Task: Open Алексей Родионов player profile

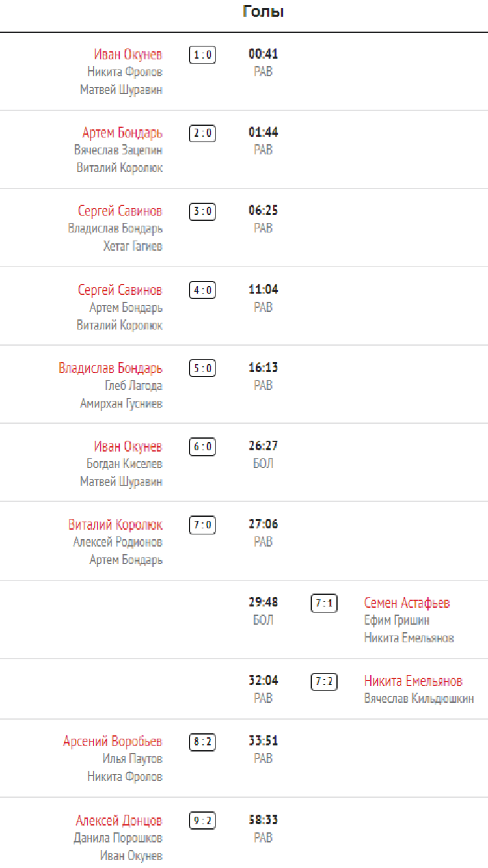Action: click(118, 542)
